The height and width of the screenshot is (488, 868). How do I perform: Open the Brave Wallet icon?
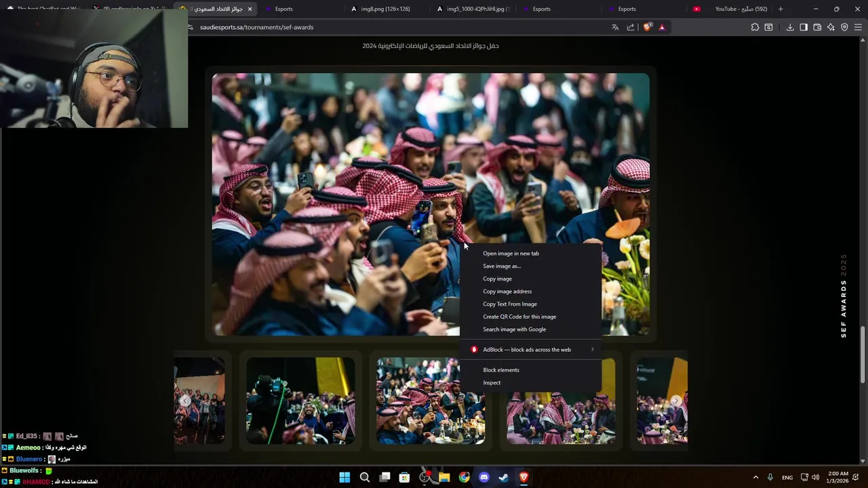click(x=817, y=27)
